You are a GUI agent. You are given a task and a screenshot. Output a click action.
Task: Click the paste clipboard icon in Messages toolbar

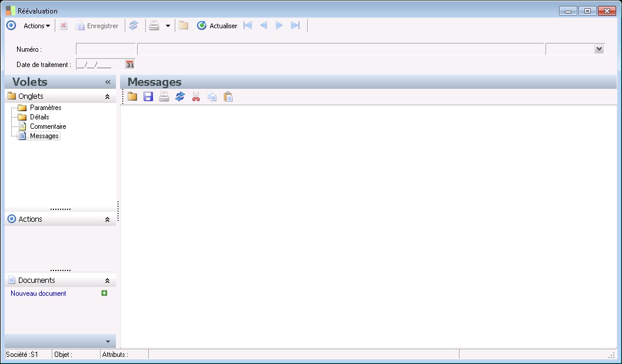[228, 96]
